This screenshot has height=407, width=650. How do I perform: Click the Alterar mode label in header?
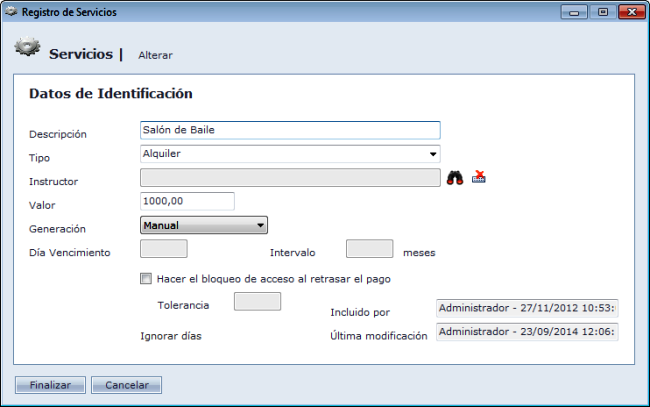(155, 55)
